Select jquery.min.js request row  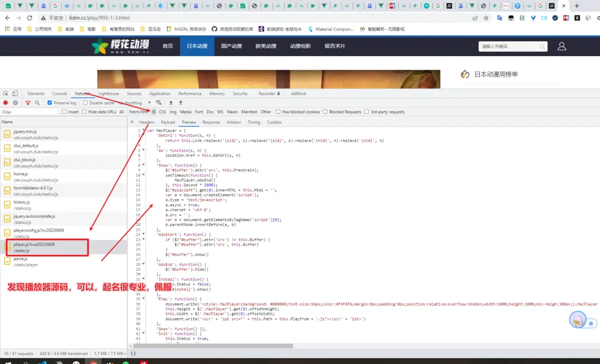[x=63, y=134]
